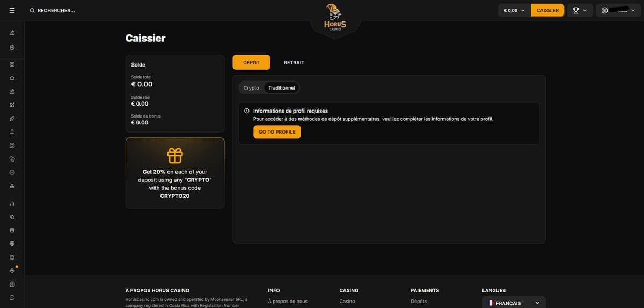Click the 'Solde total' label
Screen dimensions: 644x308
[141, 77]
